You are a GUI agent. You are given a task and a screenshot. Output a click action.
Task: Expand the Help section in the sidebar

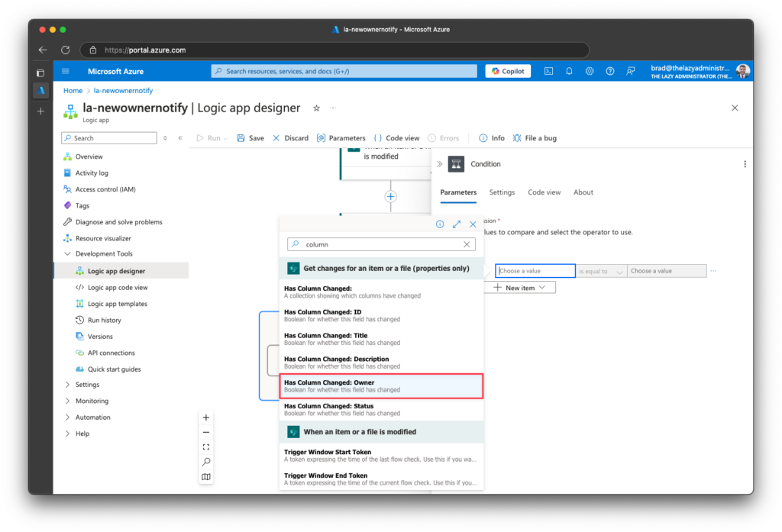[68, 434]
